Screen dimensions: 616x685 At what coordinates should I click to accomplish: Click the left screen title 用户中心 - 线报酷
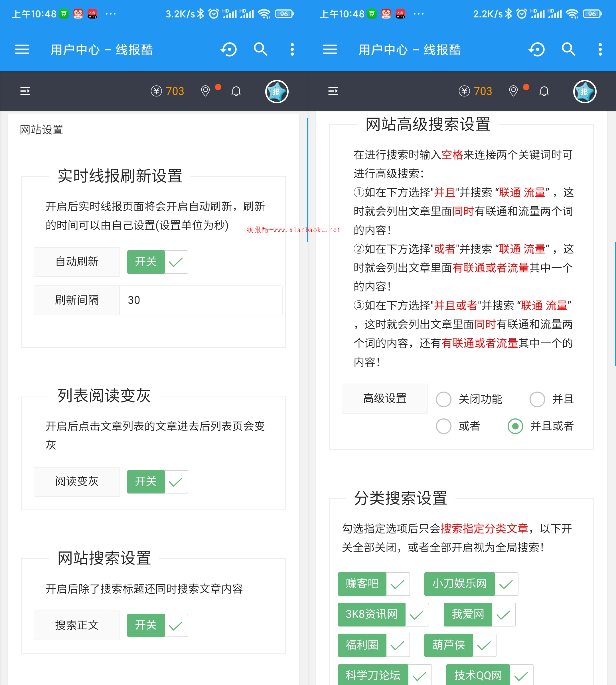102,50
